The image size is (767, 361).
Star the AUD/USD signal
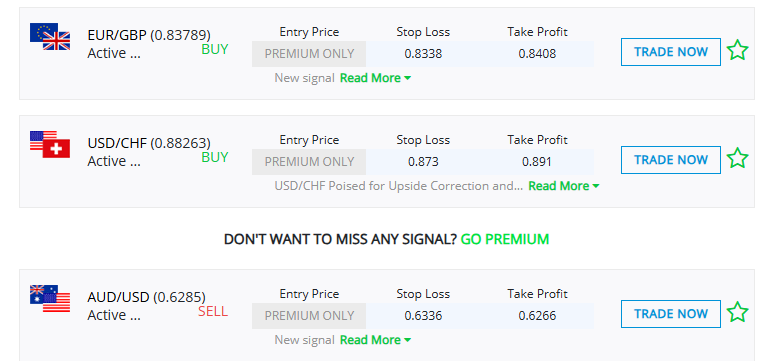(737, 313)
